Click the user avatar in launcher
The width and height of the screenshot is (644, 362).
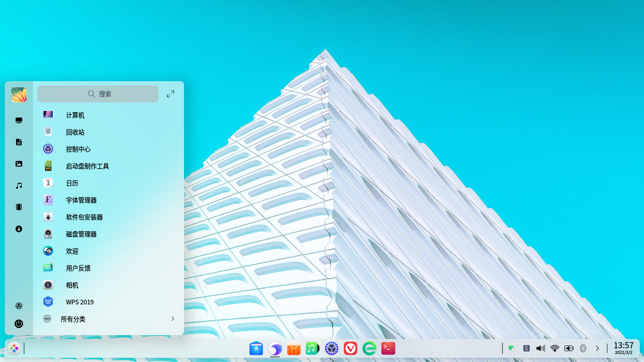pyautogui.click(x=19, y=95)
